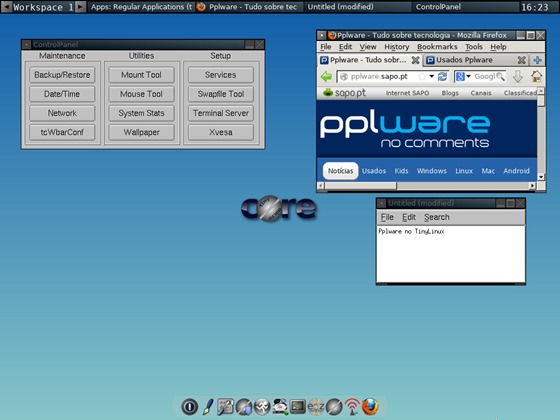
Task: Open Mouse Tool in ControlPanel
Action: pyautogui.click(x=141, y=94)
